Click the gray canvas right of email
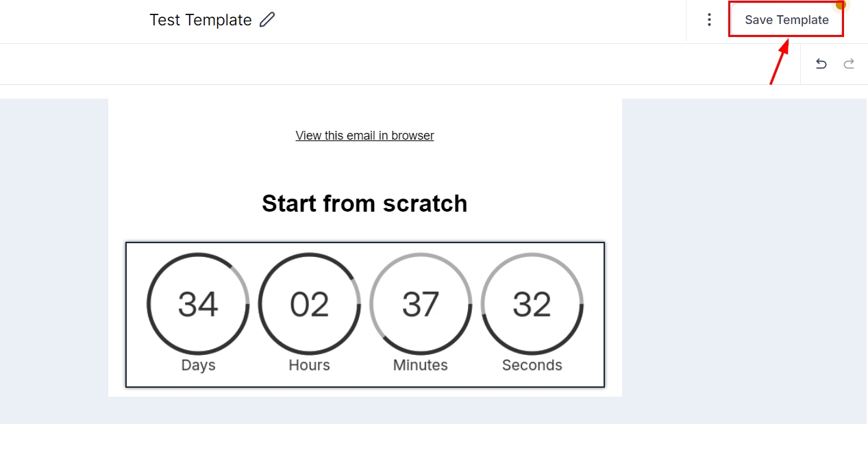The image size is (868, 459). (x=743, y=260)
